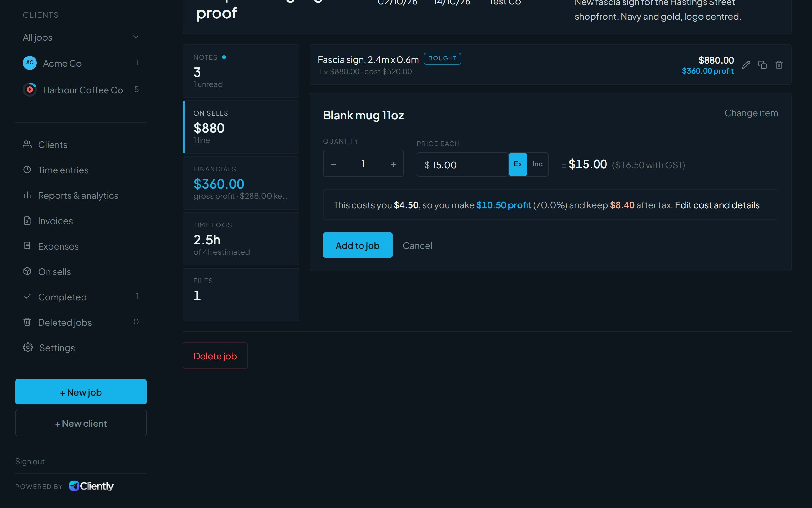Click the Expenses receipt icon
The width and height of the screenshot is (812, 508).
coord(27,246)
